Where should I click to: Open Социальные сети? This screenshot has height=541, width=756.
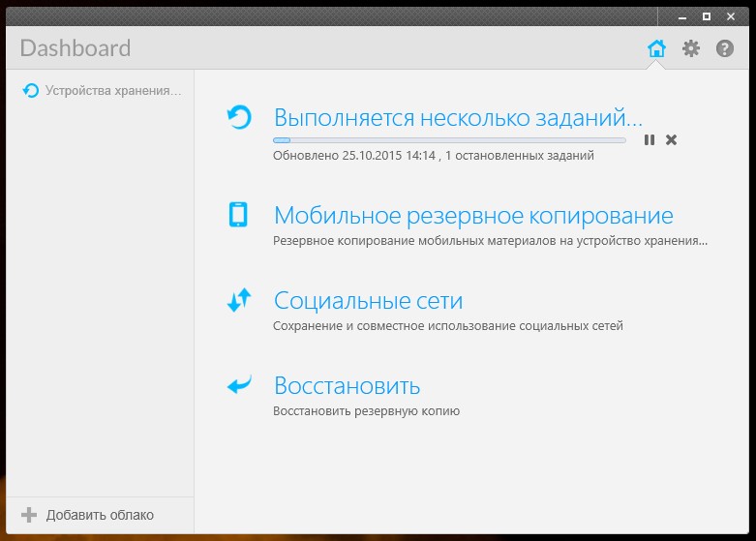point(369,301)
